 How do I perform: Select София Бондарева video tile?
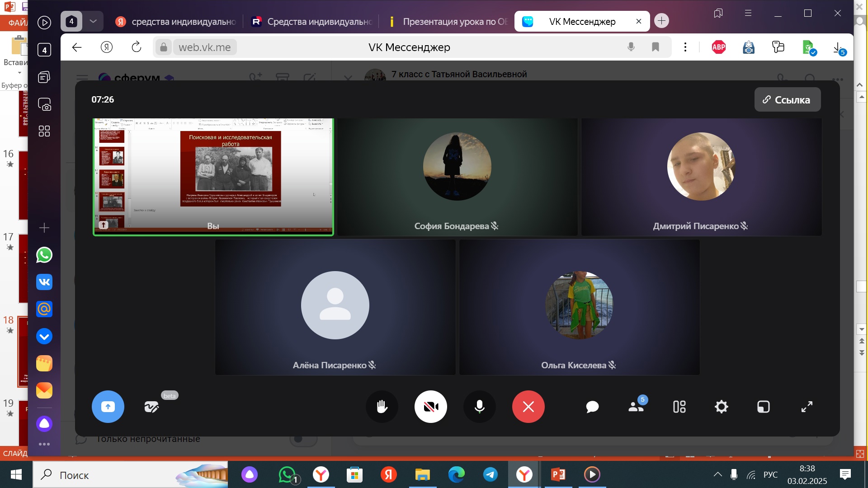coord(458,177)
